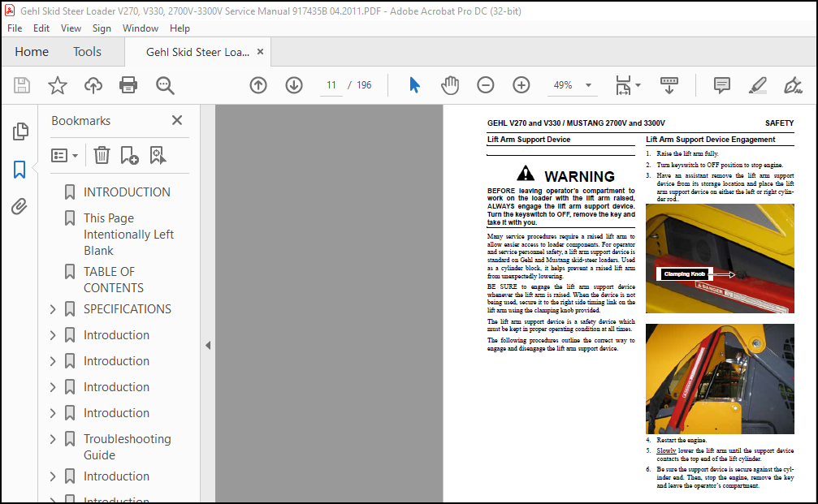This screenshot has width=818, height=504.
Task: Zoom out with the minus icon
Action: click(485, 85)
